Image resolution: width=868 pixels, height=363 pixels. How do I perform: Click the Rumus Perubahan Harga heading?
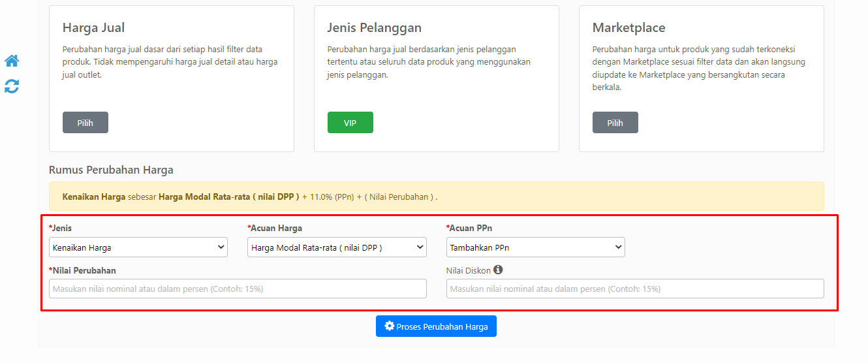click(x=111, y=170)
